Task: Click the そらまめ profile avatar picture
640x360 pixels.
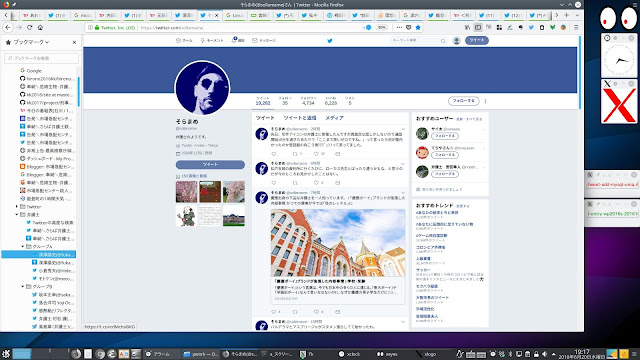Action: point(202,88)
